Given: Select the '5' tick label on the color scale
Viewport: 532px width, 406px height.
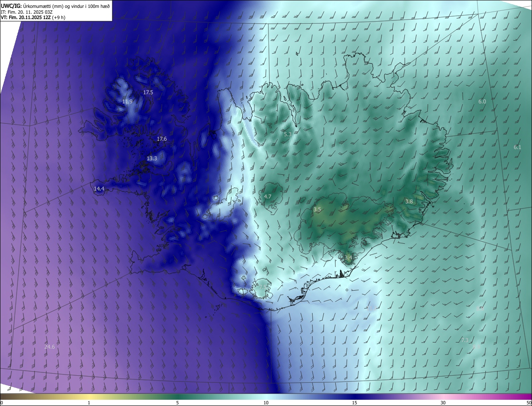Looking at the screenshot, I should pyautogui.click(x=177, y=403).
